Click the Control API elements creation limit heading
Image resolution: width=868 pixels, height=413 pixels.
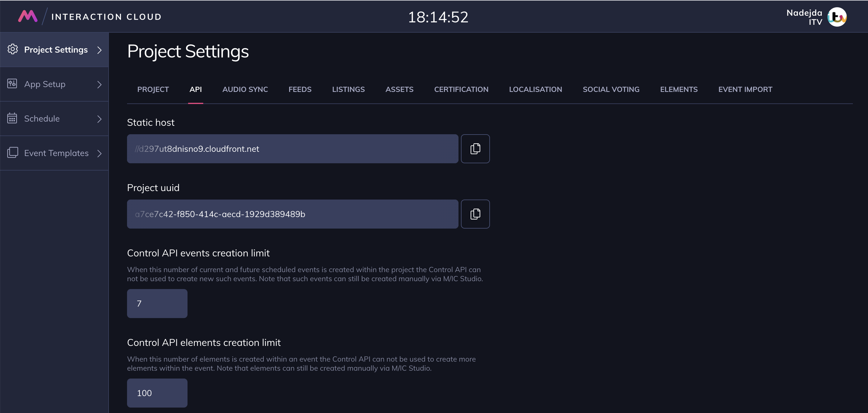204,342
